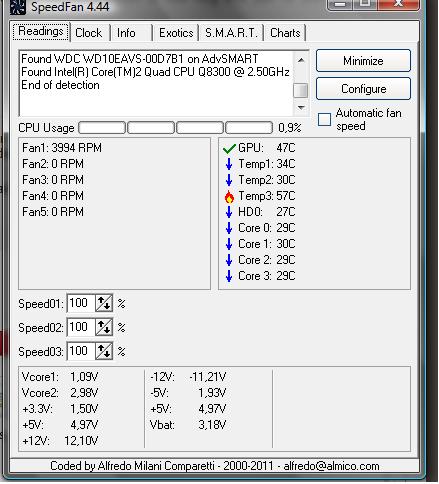Click the green checkmark icon beside GPU
The height and width of the screenshot is (484, 439).
pyautogui.click(x=229, y=148)
